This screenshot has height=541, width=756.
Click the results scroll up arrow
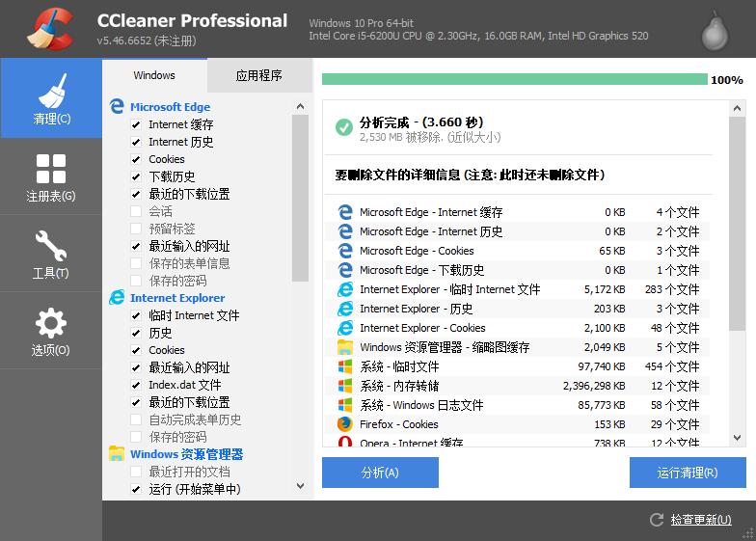(737, 108)
